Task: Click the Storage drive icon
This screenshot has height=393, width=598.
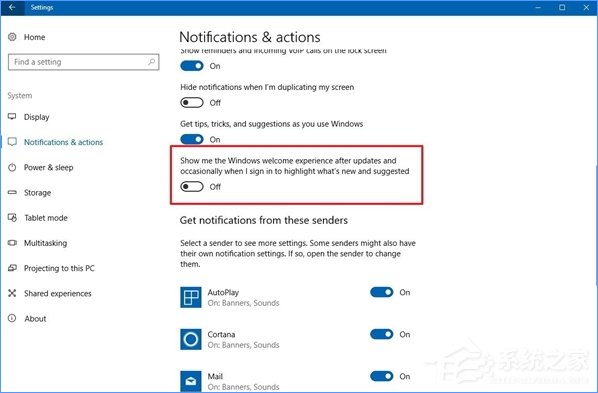Action: click(x=12, y=192)
